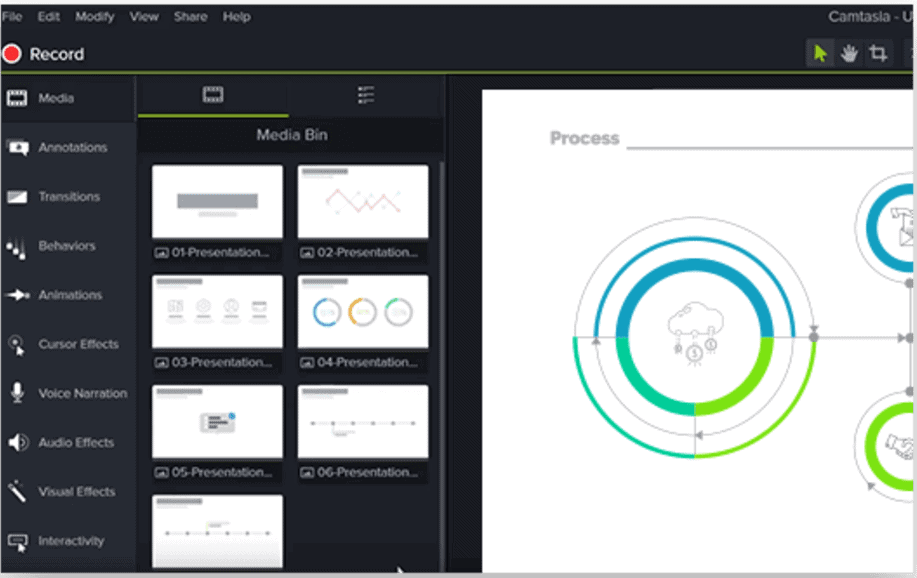Screen dimensions: 917x578
Task: Switch to the Library list tab
Action: (366, 95)
